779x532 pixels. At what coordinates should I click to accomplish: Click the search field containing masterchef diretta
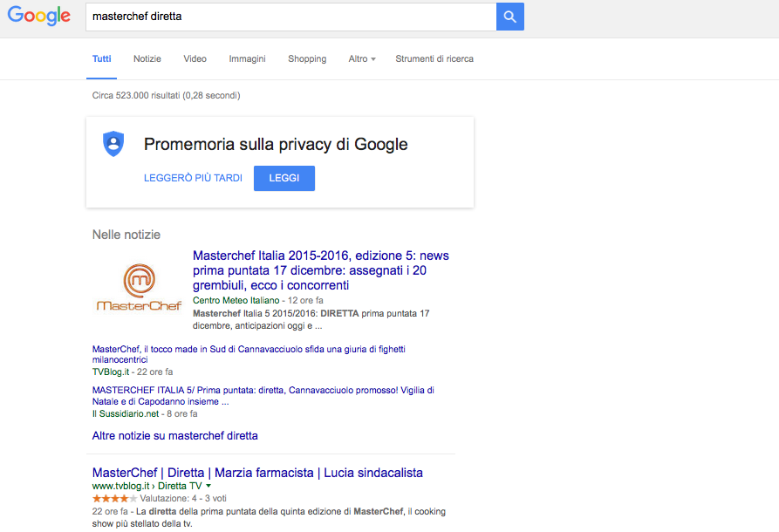(x=291, y=17)
